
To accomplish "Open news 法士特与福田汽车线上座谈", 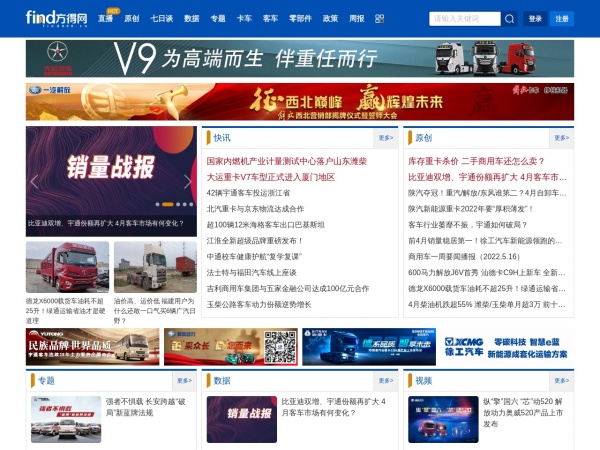I will click(x=252, y=273).
